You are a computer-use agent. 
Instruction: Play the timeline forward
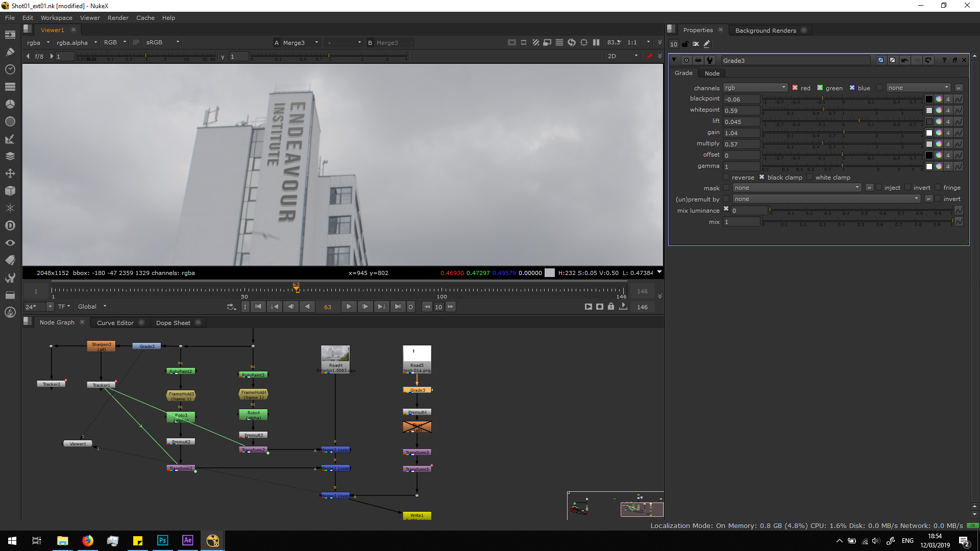point(349,307)
